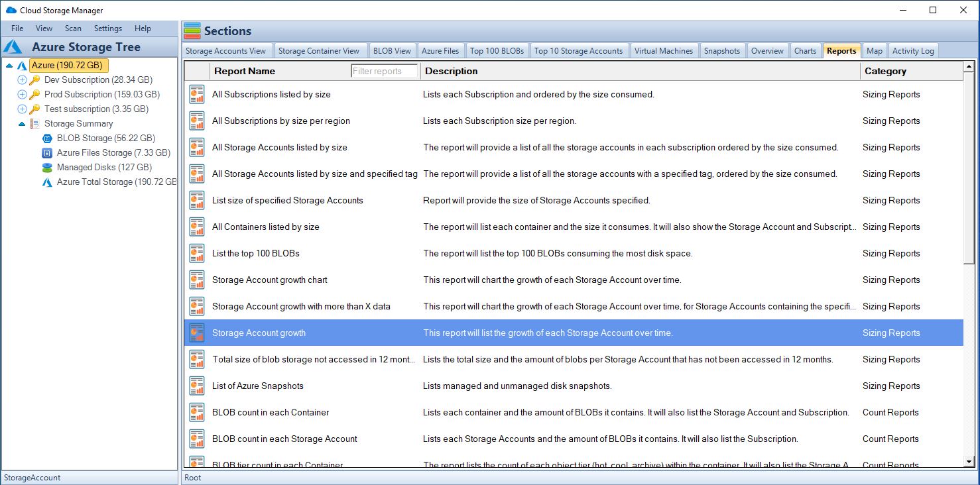Viewport: 980px width, 485px height.
Task: Open the View menu
Action: pyautogui.click(x=44, y=28)
